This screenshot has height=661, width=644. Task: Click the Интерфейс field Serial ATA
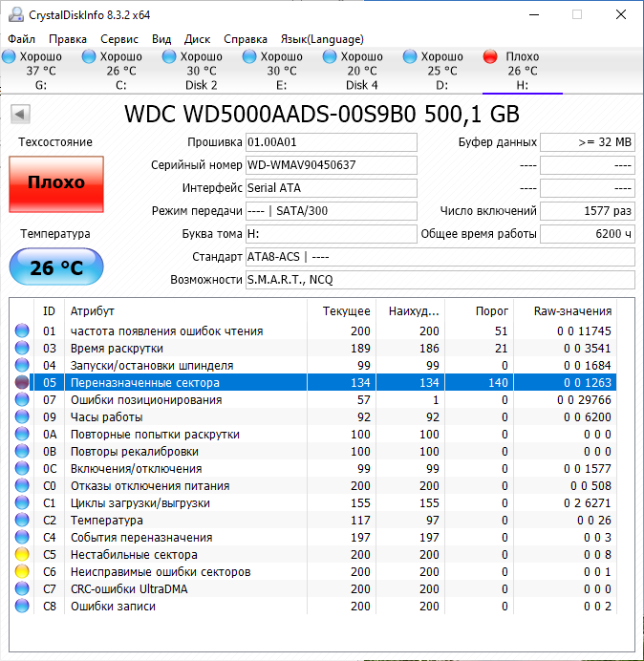pos(331,187)
